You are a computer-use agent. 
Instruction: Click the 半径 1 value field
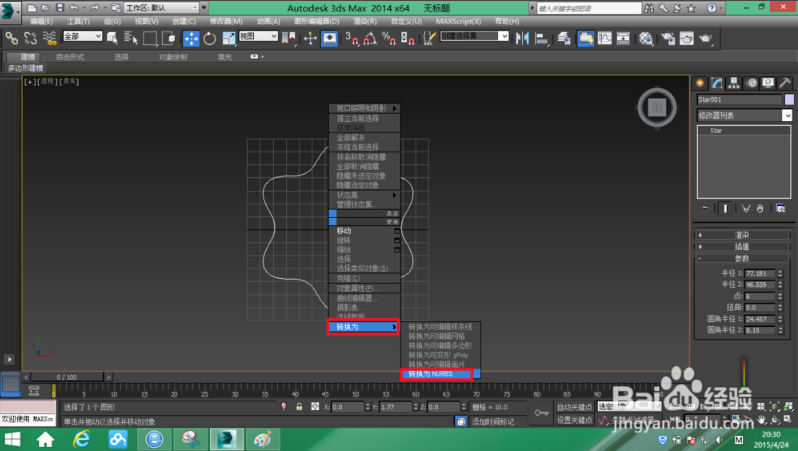760,273
